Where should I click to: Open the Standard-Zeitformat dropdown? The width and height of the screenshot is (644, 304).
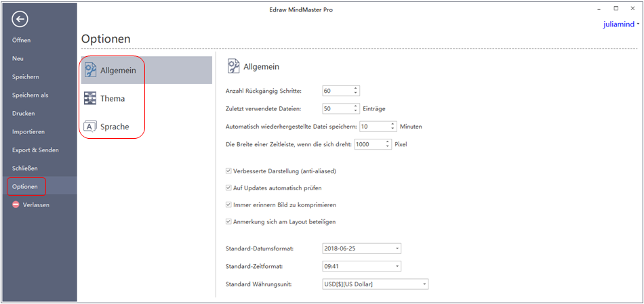tap(361, 266)
